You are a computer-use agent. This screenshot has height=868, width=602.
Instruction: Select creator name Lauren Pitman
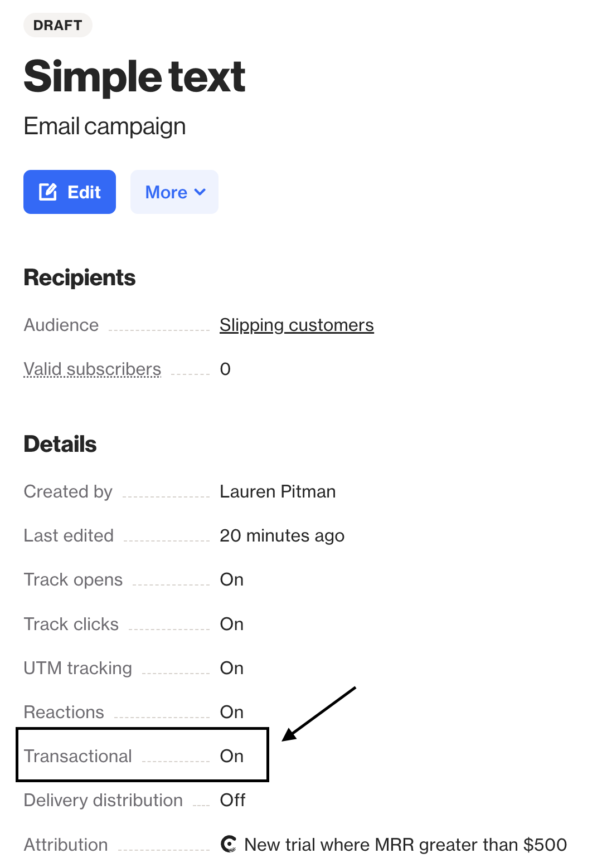coord(278,491)
